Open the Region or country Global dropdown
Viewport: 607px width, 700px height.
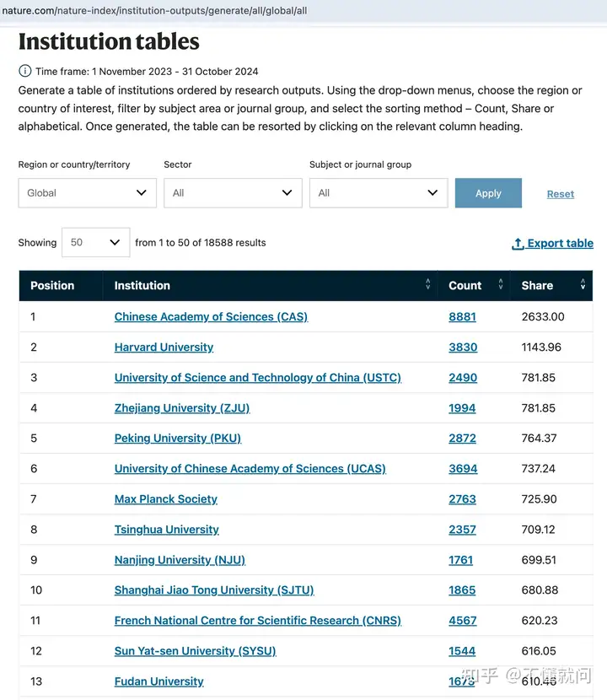(87, 193)
